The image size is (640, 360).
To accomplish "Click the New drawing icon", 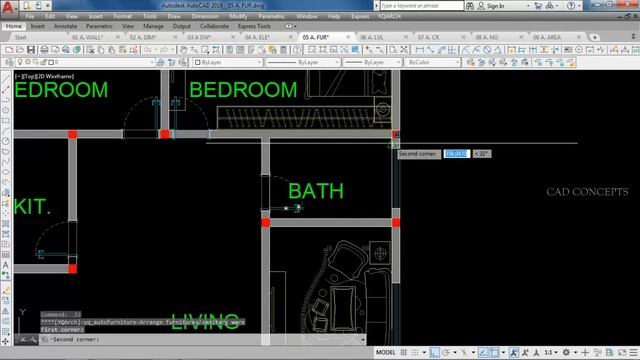I will [x=9, y=50].
